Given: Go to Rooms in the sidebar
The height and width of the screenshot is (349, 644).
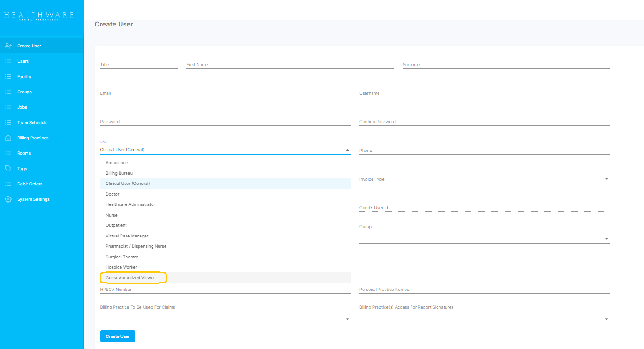Looking at the screenshot, I should 24,153.
